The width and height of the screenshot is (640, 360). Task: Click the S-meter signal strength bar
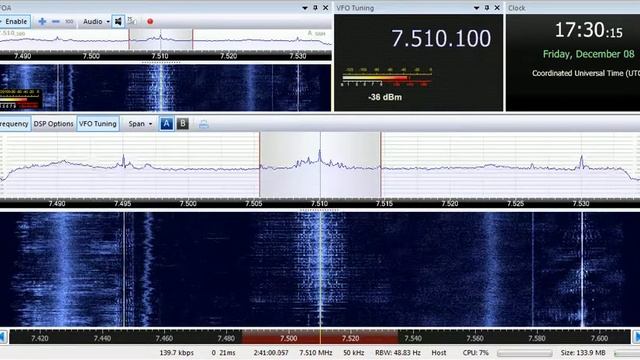click(x=387, y=77)
